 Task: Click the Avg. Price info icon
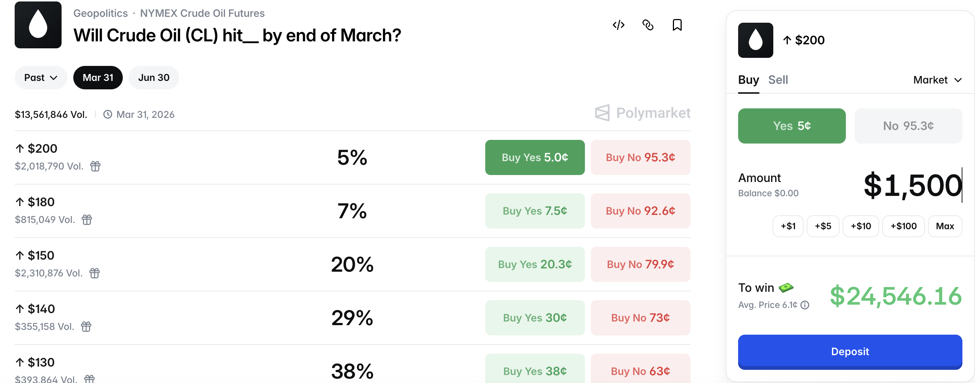pos(804,305)
